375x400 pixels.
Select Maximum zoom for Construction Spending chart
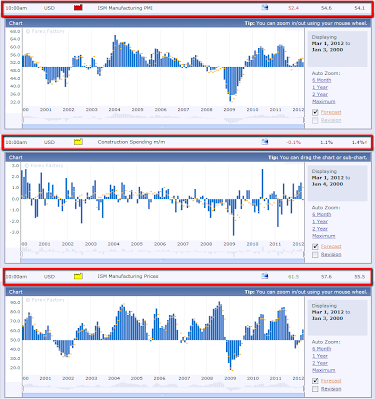pos(324,236)
